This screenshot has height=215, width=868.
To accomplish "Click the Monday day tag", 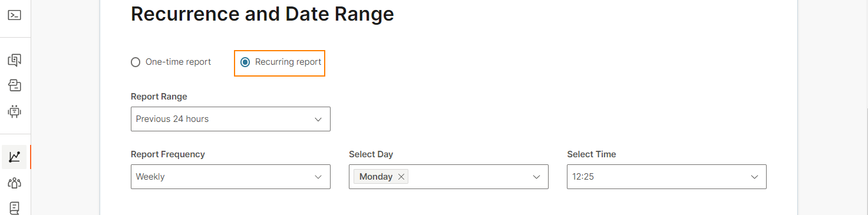I will [376, 177].
